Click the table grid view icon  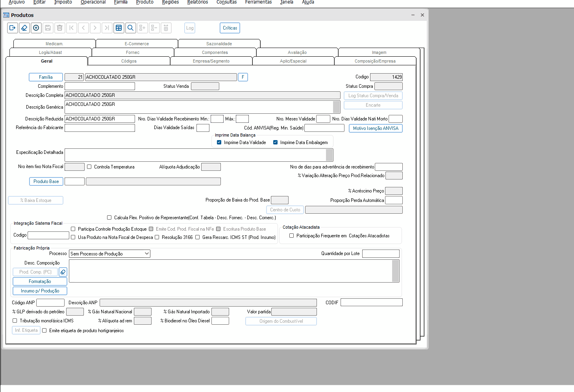coord(119,28)
